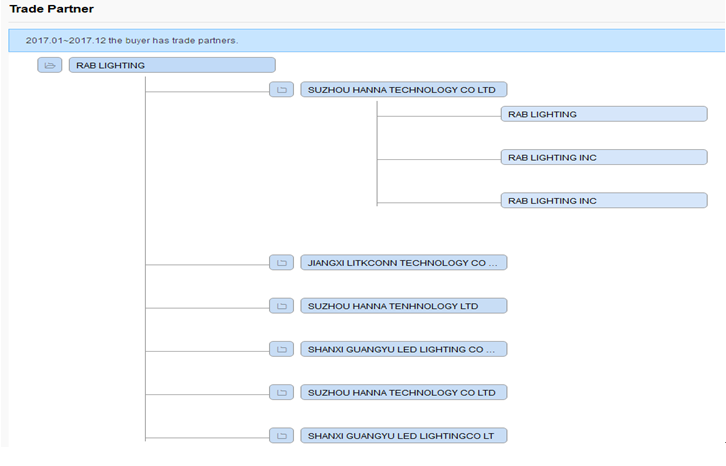The image size is (726, 466).
Task: Select JIANGXI LITKCONN TECHNOLOGY CO node
Action: point(404,263)
